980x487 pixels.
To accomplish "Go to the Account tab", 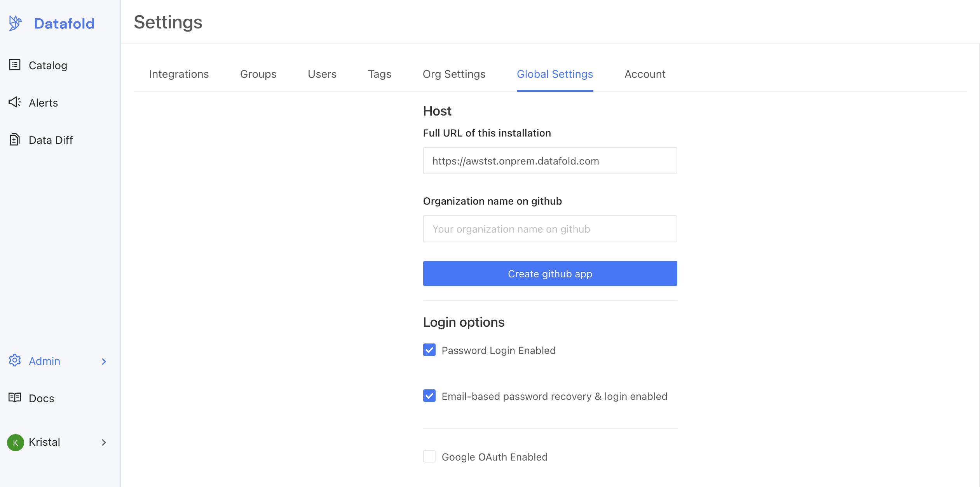I will point(645,74).
